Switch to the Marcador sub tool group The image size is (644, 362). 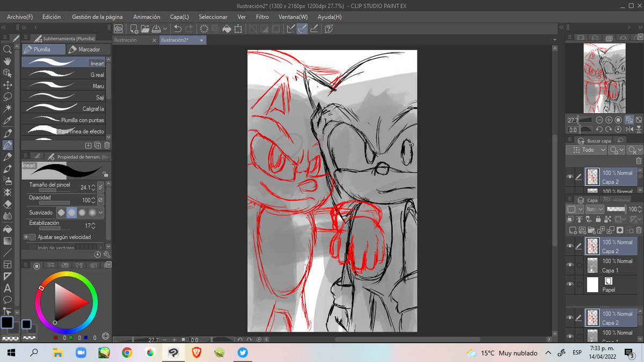pyautogui.click(x=89, y=49)
